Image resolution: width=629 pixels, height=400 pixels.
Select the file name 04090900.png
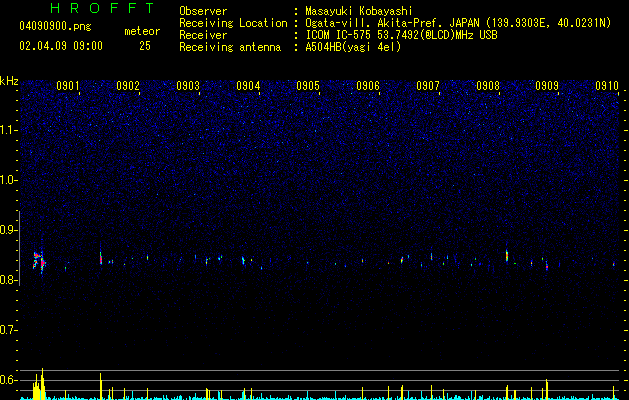[x=55, y=26]
